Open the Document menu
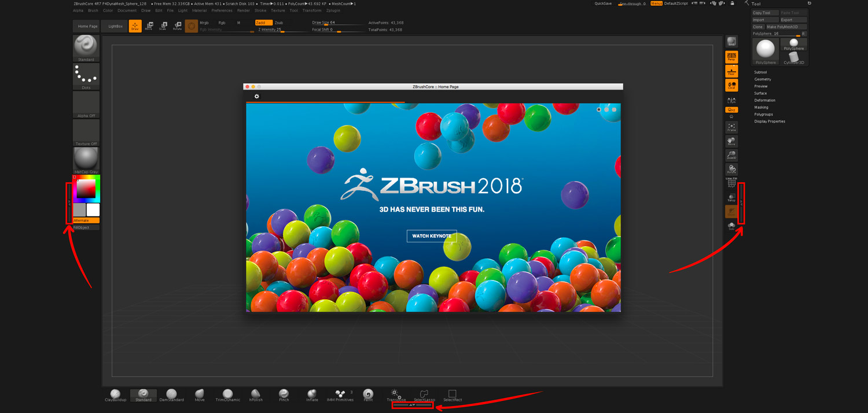Viewport: 868px width, 413px height. tap(127, 10)
